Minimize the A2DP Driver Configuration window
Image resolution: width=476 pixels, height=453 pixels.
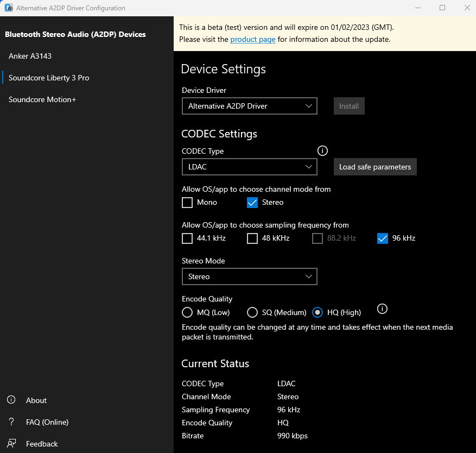point(417,8)
